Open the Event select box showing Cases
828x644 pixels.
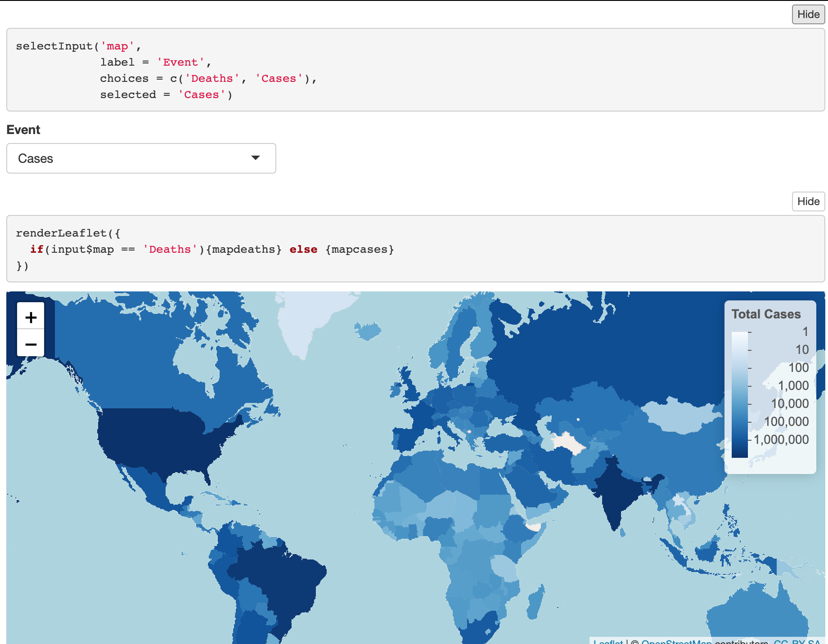point(141,158)
